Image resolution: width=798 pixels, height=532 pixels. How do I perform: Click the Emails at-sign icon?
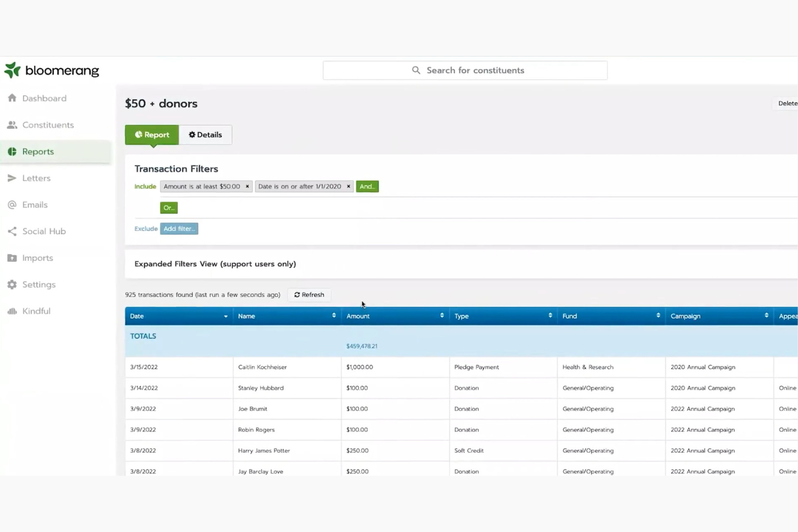click(12, 205)
